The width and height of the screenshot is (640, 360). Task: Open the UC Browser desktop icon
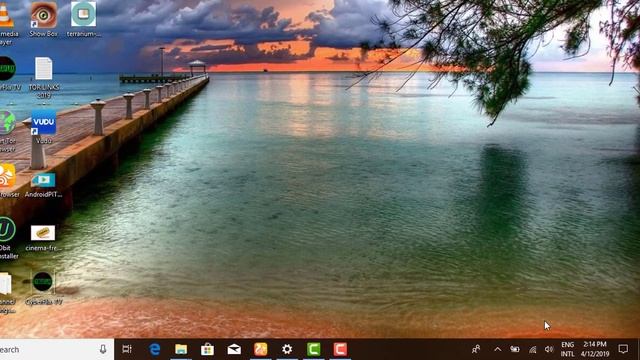[8, 180]
